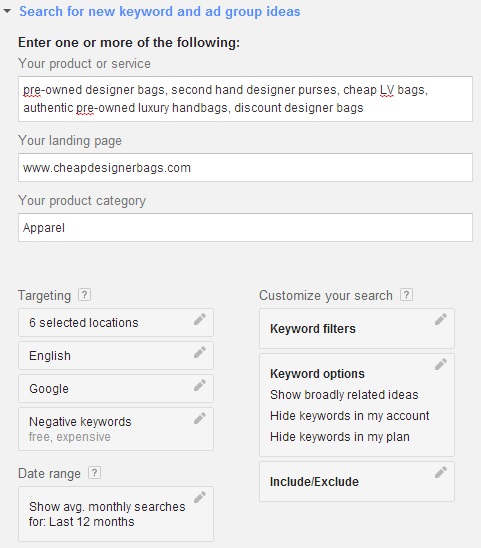Edit Keyword options pencil icon
Viewport: 481px width, 548px height.
coord(441,364)
